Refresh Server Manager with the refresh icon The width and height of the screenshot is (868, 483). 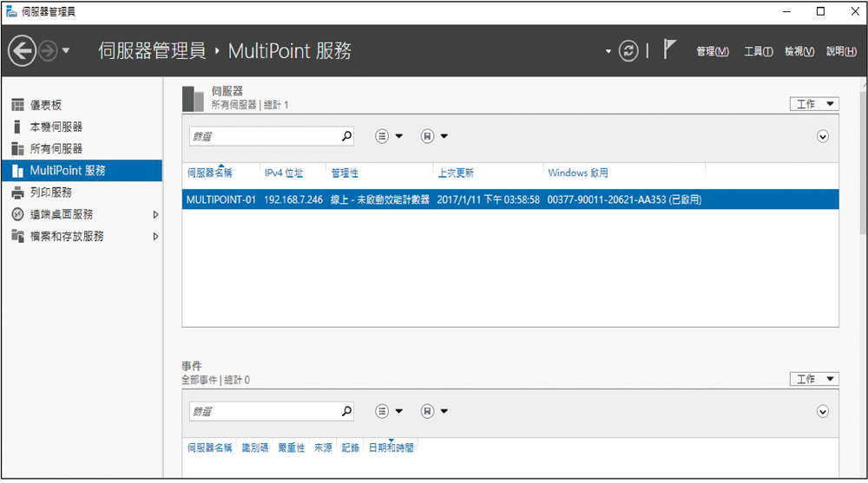click(x=628, y=51)
